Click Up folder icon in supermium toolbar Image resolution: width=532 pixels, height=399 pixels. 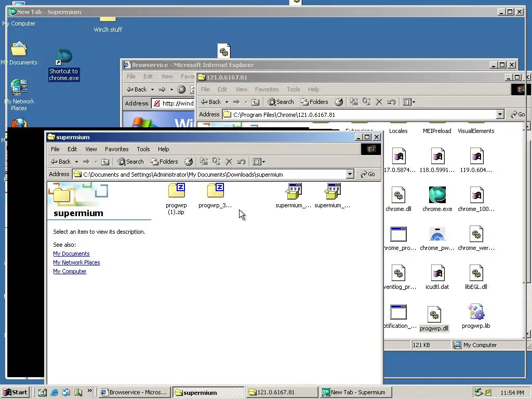click(x=105, y=162)
